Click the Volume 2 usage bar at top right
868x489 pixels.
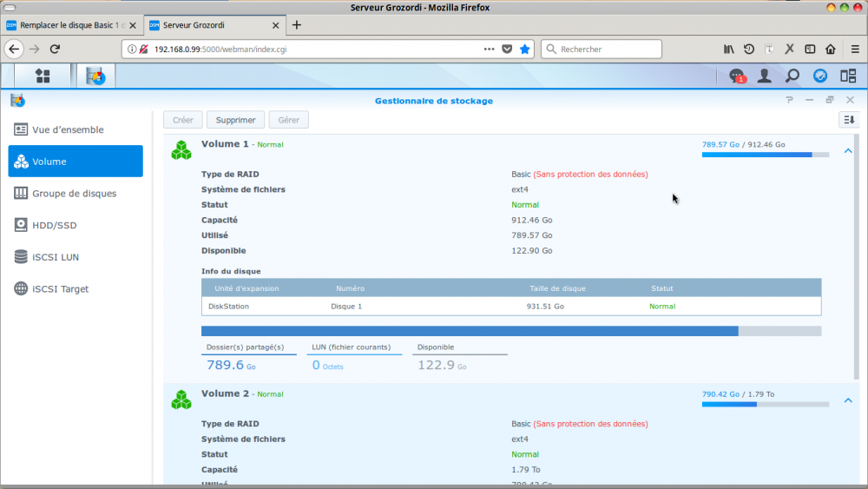pos(765,404)
